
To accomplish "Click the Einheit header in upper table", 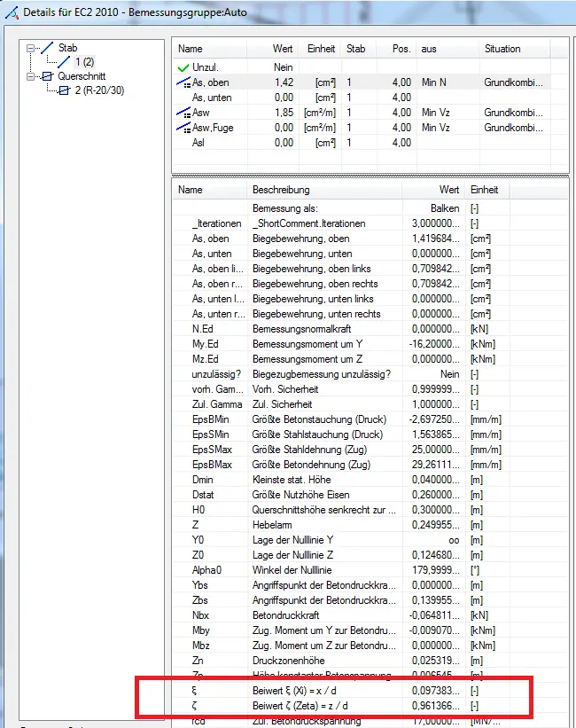I will pyautogui.click(x=320, y=49).
